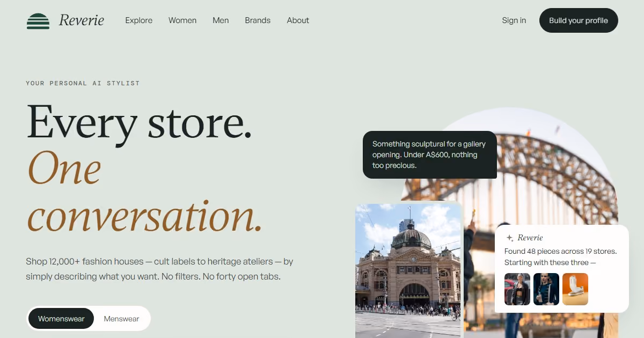Viewport: 644px width, 338px height.
Task: Click the 'Reverie' name in reply card
Action: [x=530, y=238]
